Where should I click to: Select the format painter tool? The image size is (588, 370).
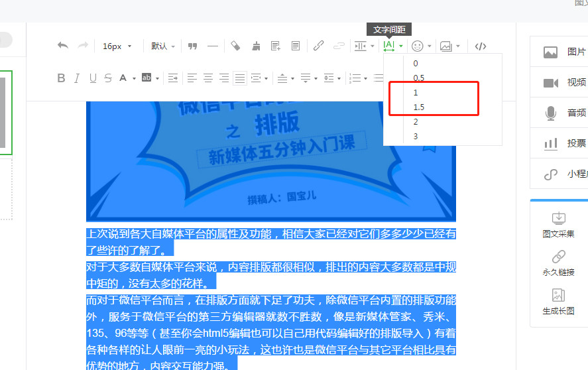click(235, 46)
